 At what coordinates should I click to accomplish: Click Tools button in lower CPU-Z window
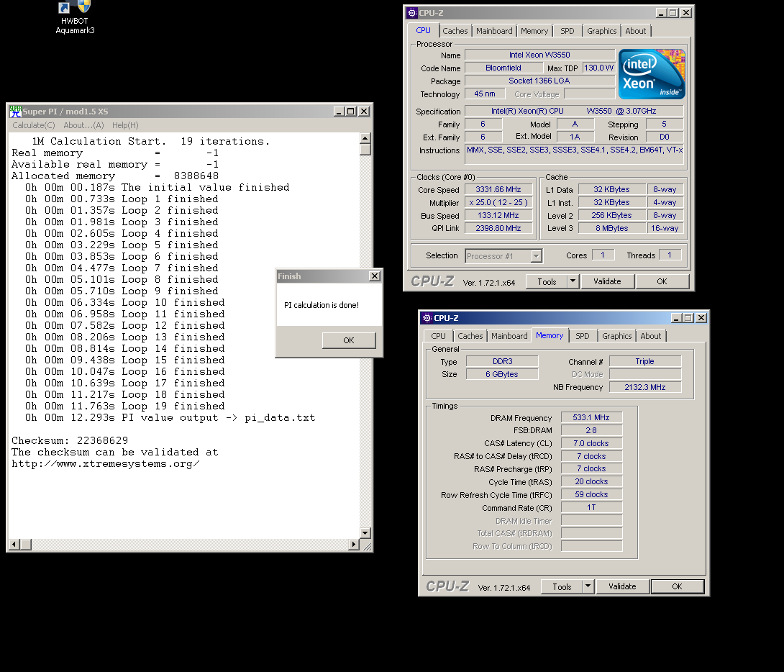pos(562,586)
